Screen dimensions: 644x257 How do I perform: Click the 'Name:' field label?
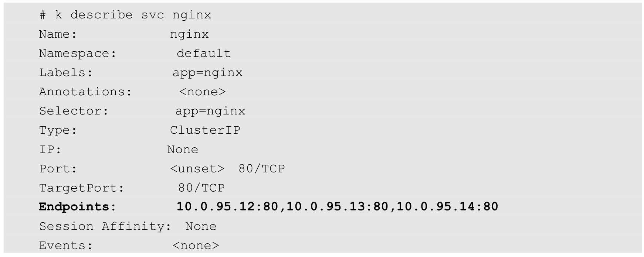coord(58,34)
